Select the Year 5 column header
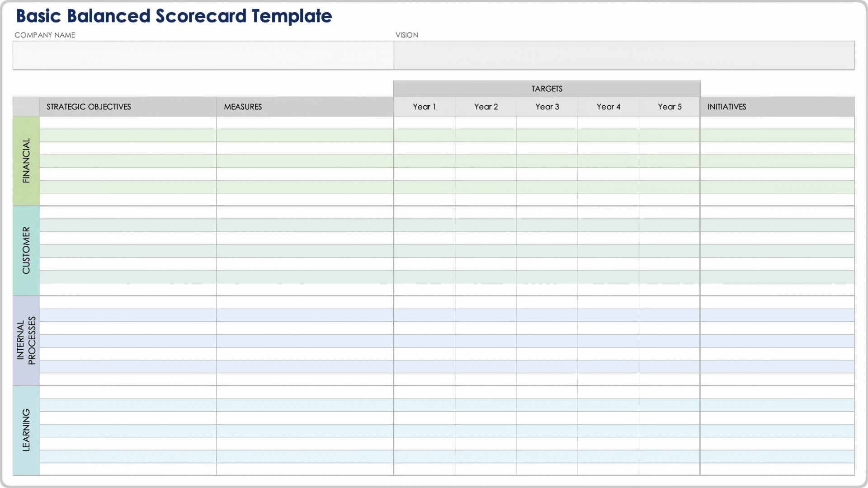Image resolution: width=868 pixels, height=488 pixels. click(670, 107)
